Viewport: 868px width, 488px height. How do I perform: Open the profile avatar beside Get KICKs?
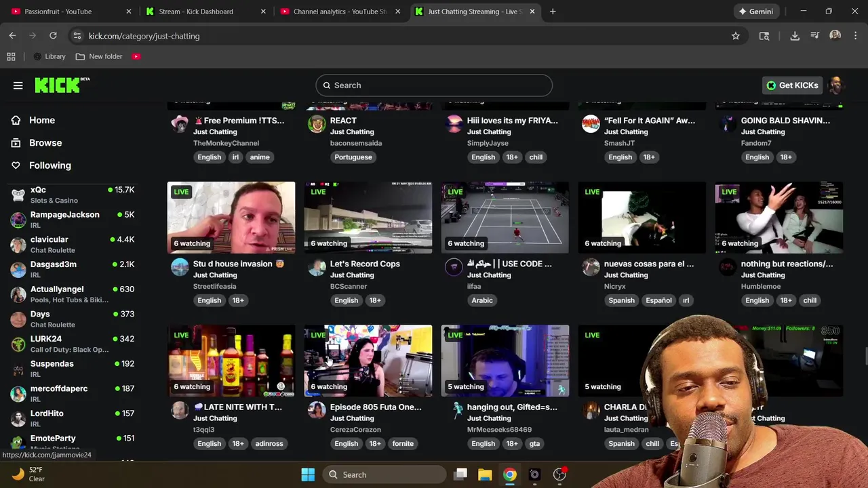(x=836, y=85)
